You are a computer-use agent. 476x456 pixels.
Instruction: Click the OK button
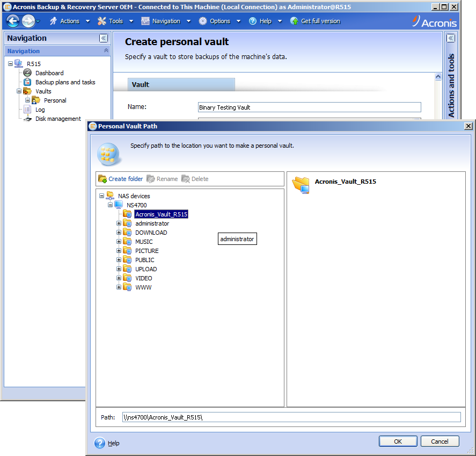point(398,441)
